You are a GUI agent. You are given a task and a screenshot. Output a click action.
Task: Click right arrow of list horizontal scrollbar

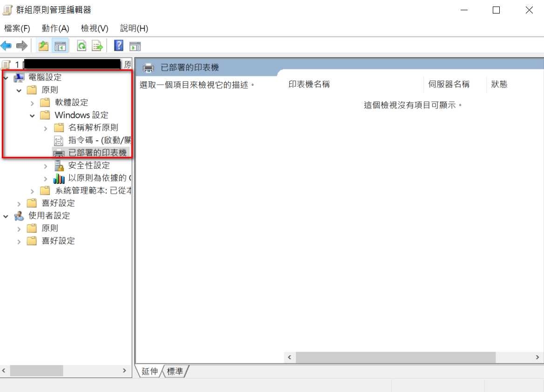[x=537, y=357]
